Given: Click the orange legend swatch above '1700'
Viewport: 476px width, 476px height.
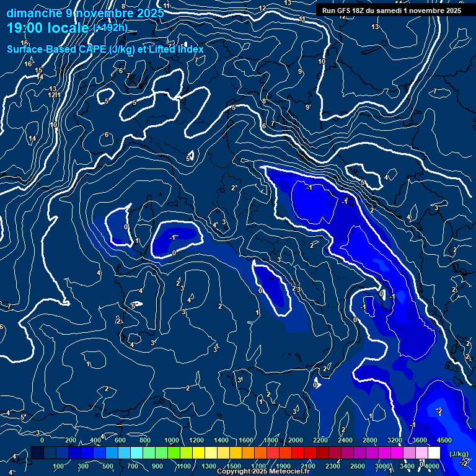Looking at the screenshot, I should tap(260, 452).
